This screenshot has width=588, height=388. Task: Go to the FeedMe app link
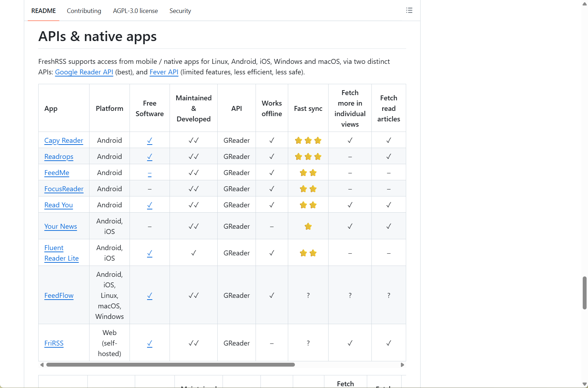[57, 173]
